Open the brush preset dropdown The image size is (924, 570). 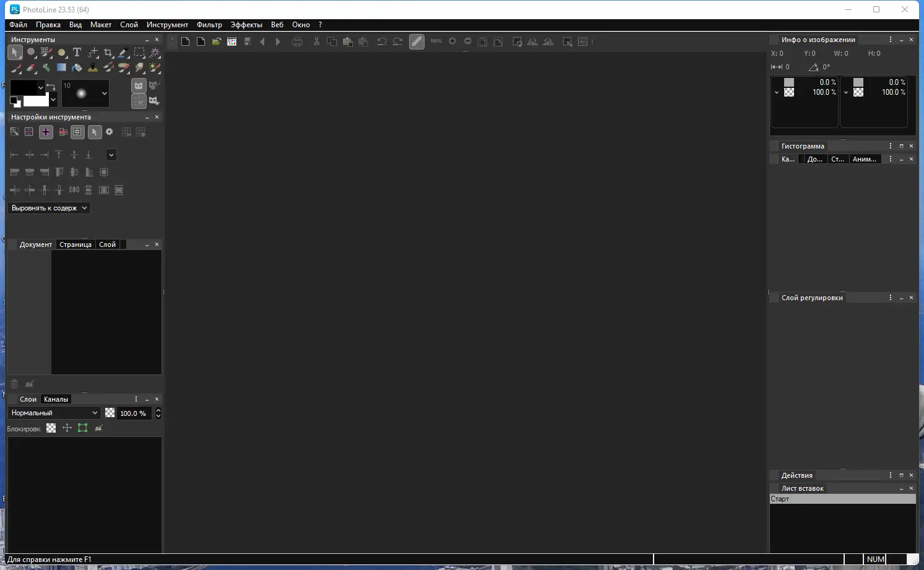104,93
